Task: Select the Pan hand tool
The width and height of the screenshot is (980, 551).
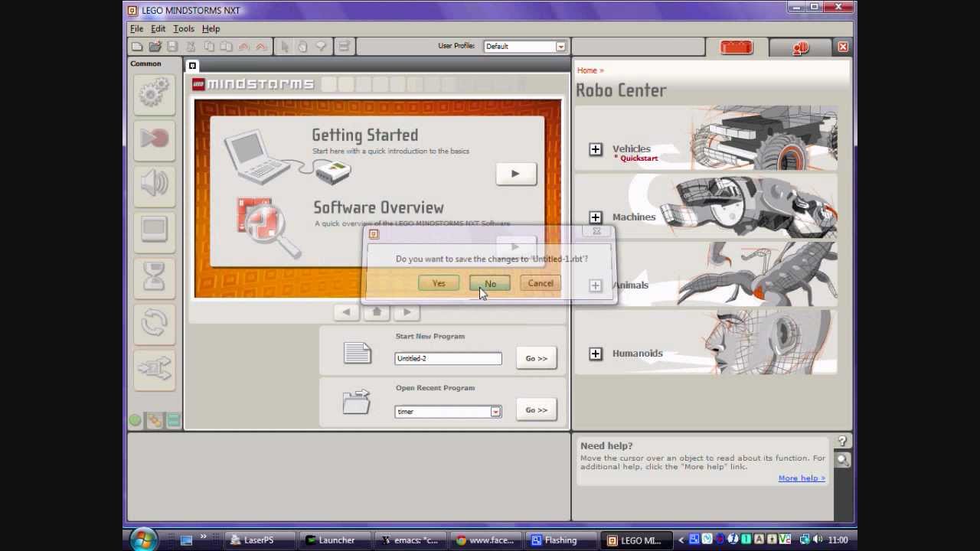Action: (x=302, y=47)
